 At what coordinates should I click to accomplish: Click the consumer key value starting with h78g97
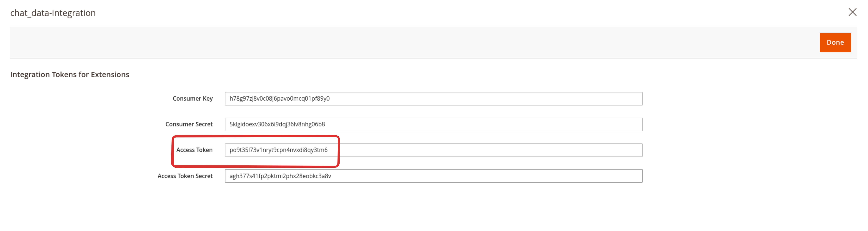pos(279,99)
